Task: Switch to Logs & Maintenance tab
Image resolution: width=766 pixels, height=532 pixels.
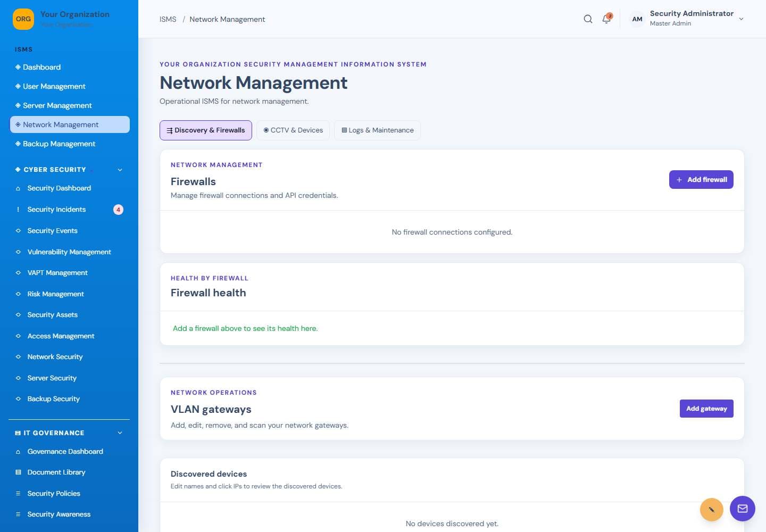Action: tap(377, 130)
